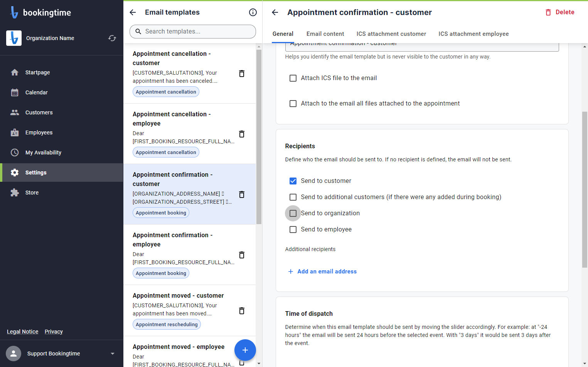The image size is (588, 367).
Task: Check Send to employee
Action: [293, 230]
